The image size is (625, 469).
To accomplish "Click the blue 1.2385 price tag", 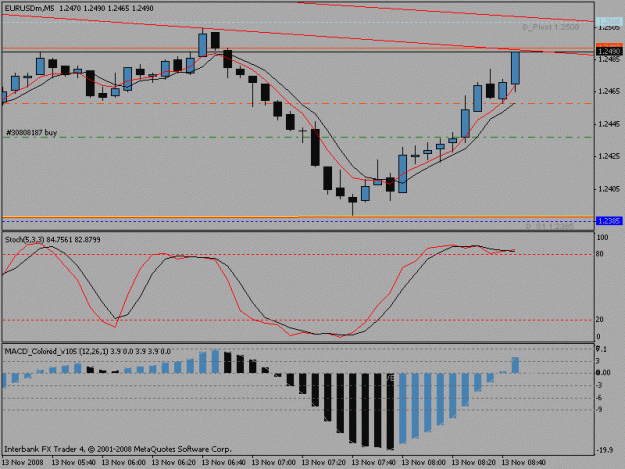I will tap(609, 221).
